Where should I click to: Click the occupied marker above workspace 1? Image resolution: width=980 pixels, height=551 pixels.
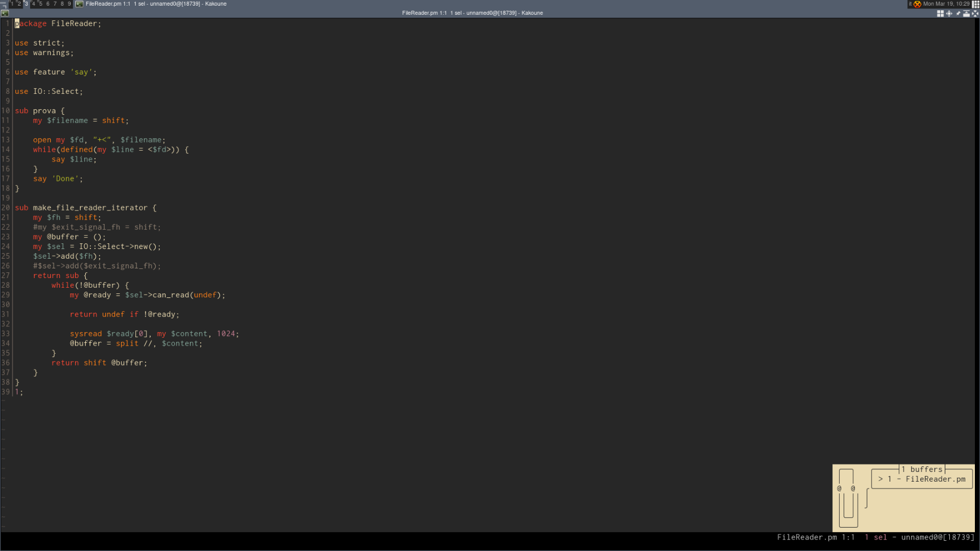[10, 1]
